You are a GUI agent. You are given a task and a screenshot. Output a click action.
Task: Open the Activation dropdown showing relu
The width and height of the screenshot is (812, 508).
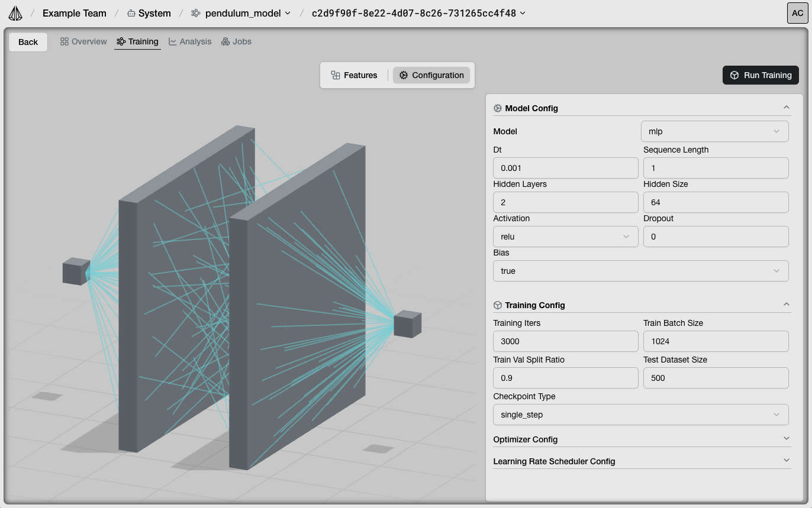[565, 237]
